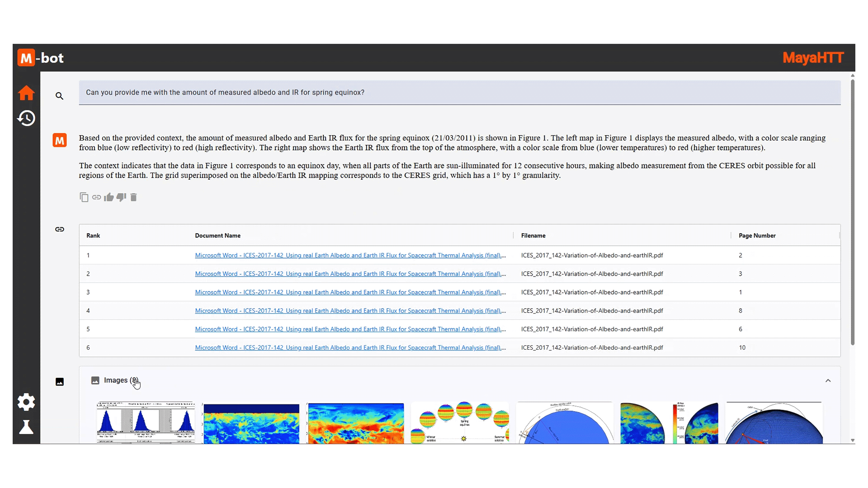Screen dimensions: 868x488
Task: Give the response a thumbs up
Action: [x=108, y=197]
